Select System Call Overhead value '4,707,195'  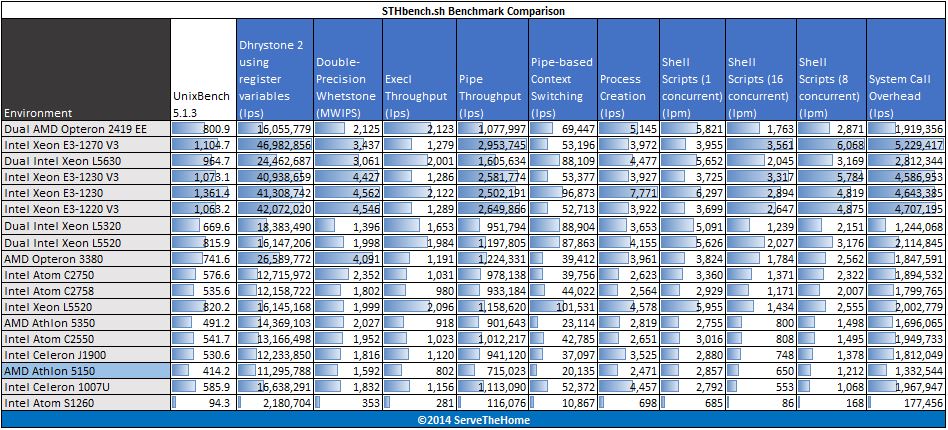click(918, 210)
